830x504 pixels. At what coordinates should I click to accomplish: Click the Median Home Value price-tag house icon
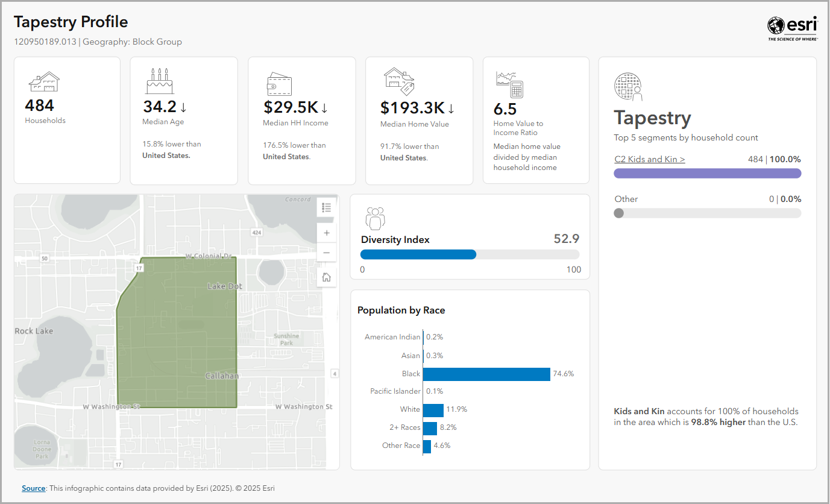[398, 81]
